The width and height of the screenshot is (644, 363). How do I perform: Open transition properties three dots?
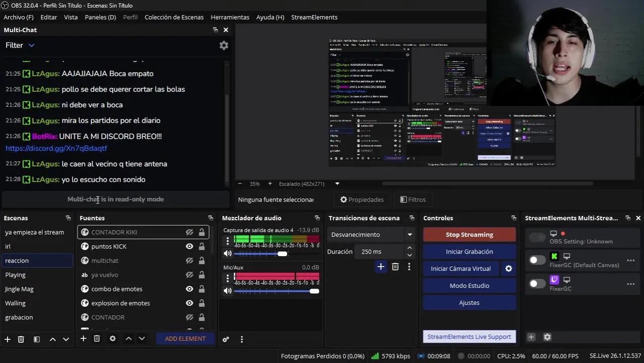pyautogui.click(x=409, y=267)
